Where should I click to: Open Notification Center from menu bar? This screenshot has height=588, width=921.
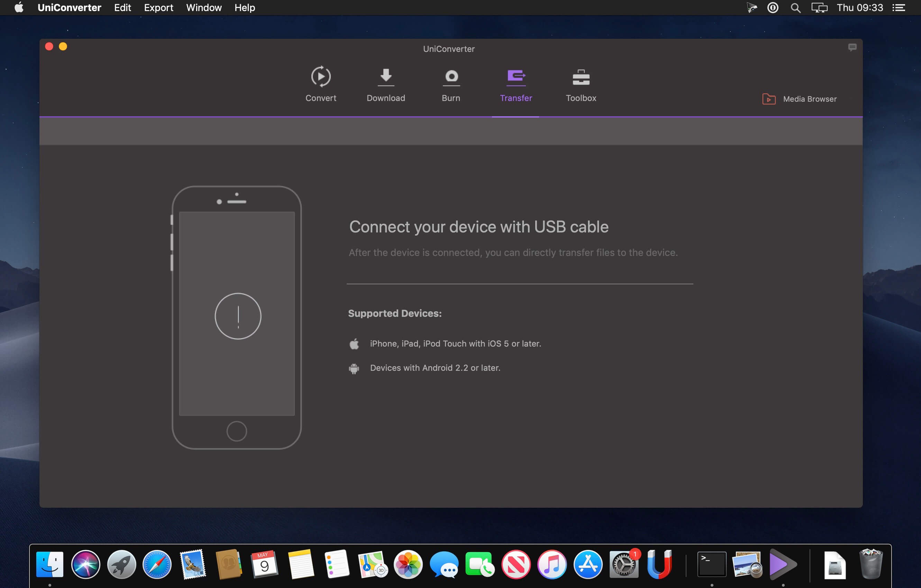point(899,8)
